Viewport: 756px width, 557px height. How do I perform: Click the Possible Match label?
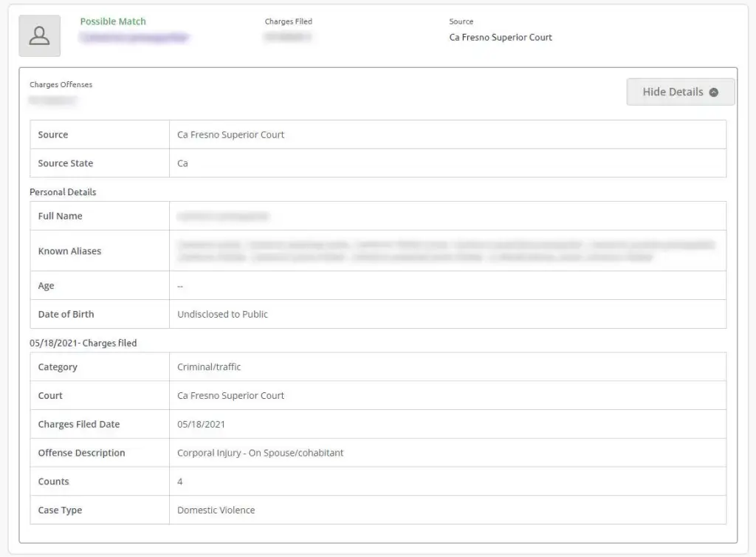coord(113,21)
